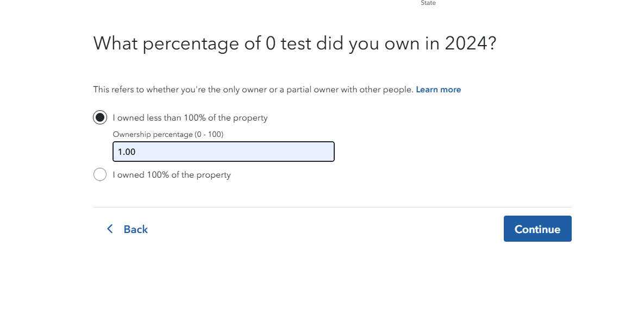Click the left chevron arrow beside Back
This screenshot has height=321, width=644.
(x=110, y=229)
